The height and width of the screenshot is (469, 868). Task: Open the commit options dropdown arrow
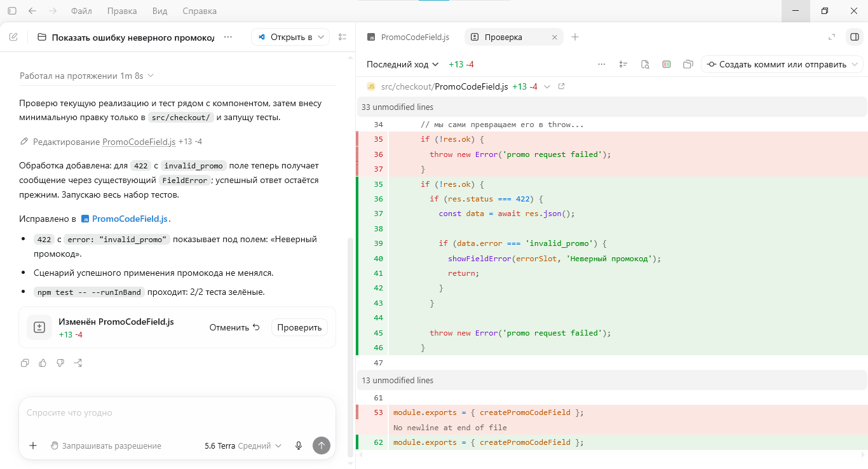point(855,64)
